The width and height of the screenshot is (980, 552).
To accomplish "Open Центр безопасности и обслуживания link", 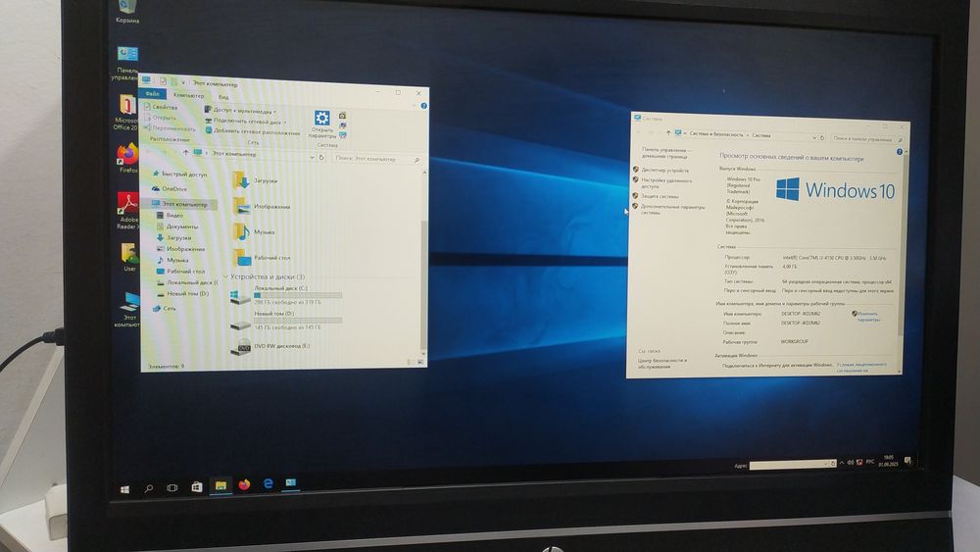I will [x=661, y=363].
